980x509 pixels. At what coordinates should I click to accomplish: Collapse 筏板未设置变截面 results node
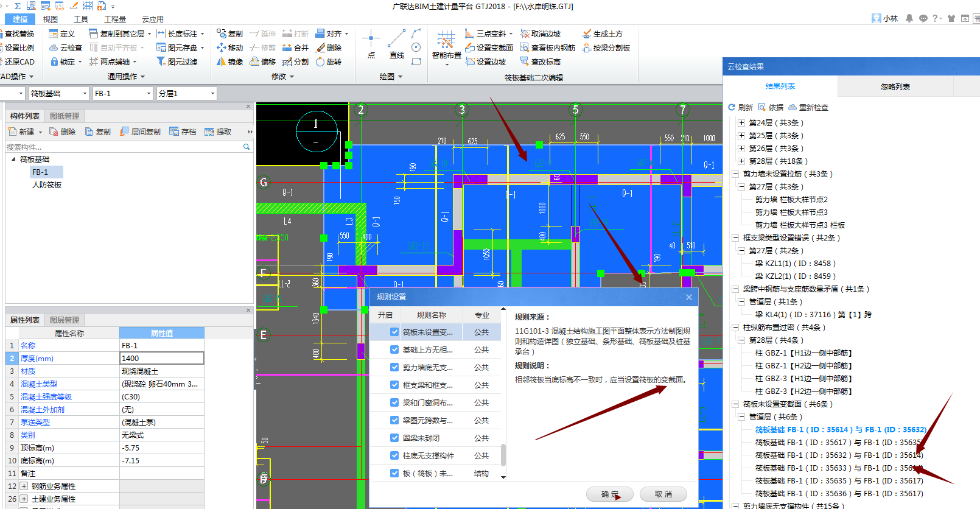point(735,404)
